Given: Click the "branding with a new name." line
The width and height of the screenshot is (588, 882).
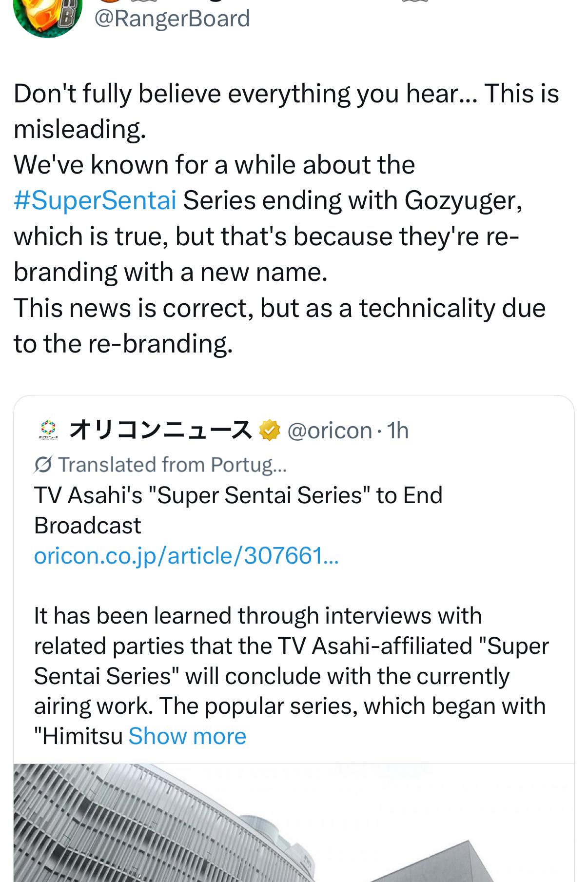Looking at the screenshot, I should click(170, 272).
